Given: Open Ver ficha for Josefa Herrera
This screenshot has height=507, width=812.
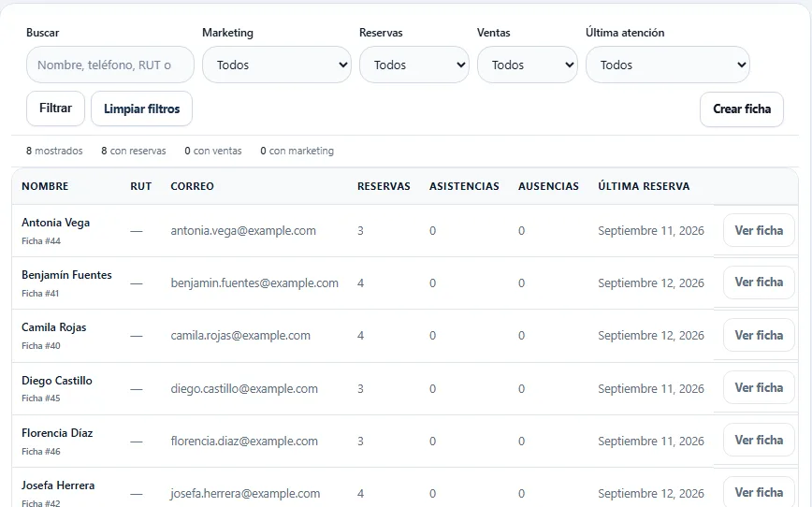Looking at the screenshot, I should 759,492.
